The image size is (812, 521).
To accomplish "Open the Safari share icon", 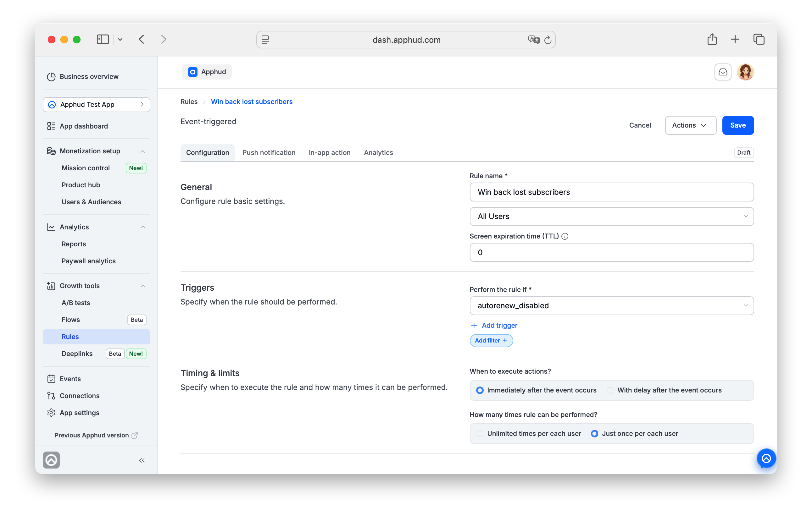I will [711, 39].
